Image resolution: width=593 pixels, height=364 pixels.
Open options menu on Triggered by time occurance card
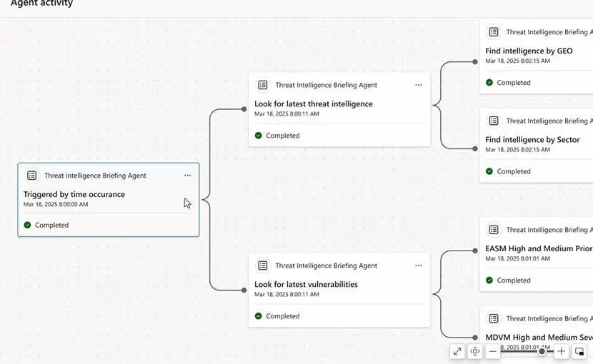(188, 176)
